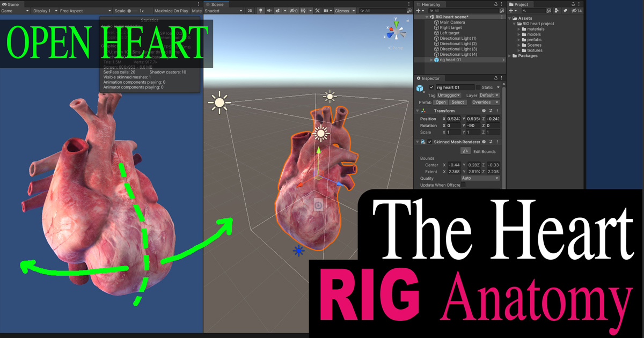
Task: Toggle the Skinned Mesh Renderer enabled checkbox
Action: tap(429, 142)
